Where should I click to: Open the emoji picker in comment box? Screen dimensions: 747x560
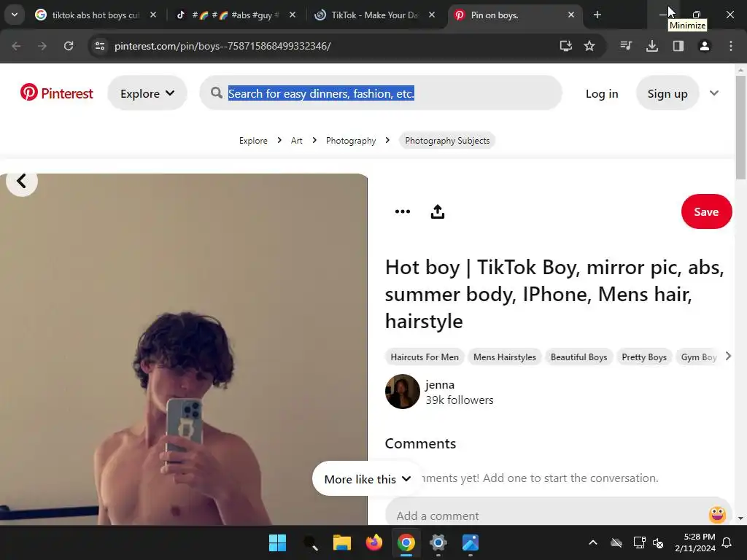pos(717,515)
